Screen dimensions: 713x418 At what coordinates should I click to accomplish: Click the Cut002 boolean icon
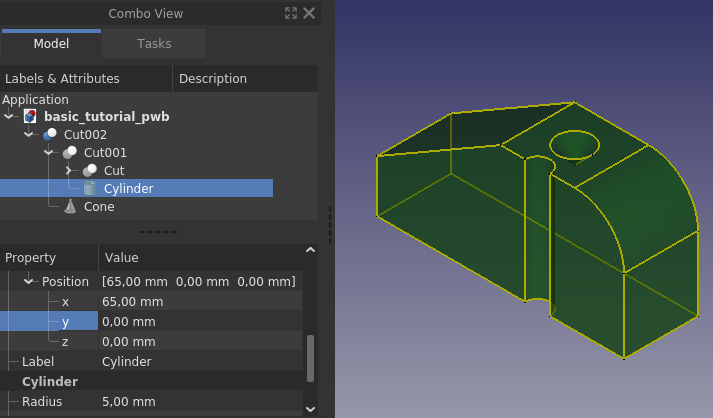[50, 135]
